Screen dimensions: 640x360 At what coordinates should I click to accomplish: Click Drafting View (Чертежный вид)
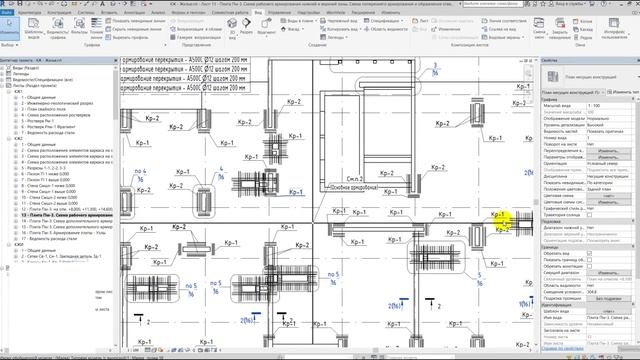point(339,20)
